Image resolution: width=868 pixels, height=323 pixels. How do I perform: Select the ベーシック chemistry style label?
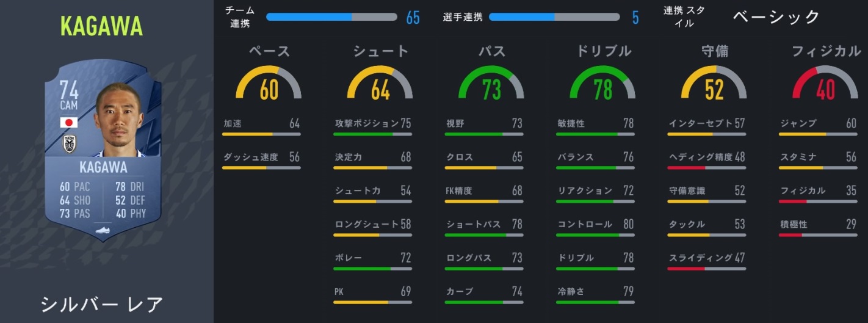pos(776,17)
